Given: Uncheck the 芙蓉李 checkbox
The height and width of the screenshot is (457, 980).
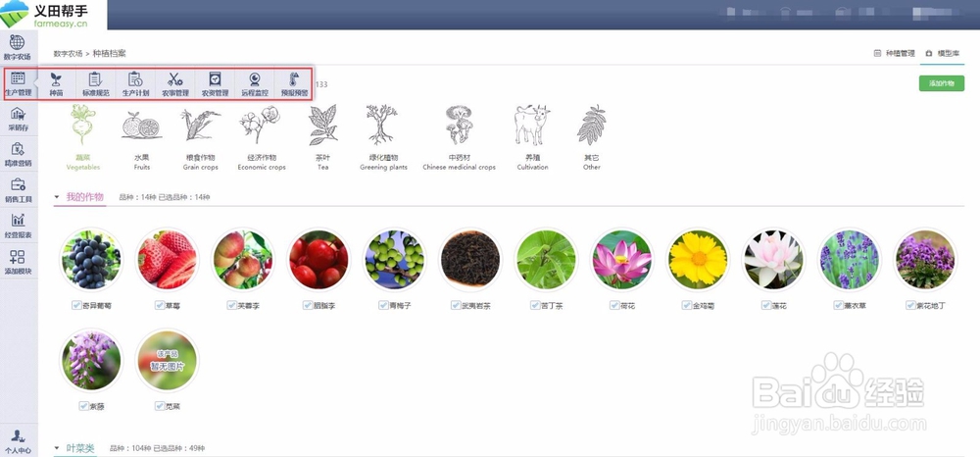Looking at the screenshot, I should 231,305.
